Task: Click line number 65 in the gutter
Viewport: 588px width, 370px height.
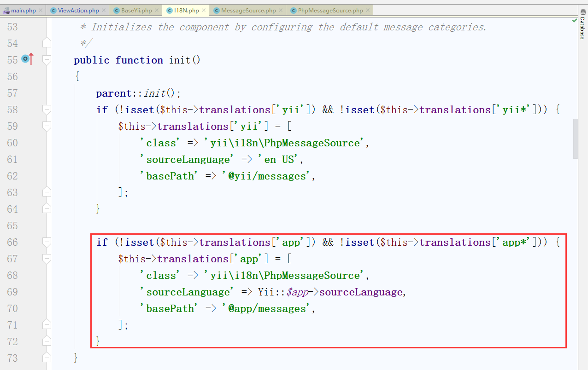Action: (12, 226)
